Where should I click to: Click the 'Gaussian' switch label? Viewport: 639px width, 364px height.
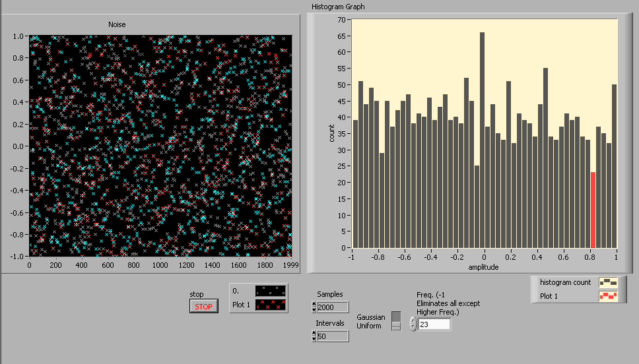[371, 317]
